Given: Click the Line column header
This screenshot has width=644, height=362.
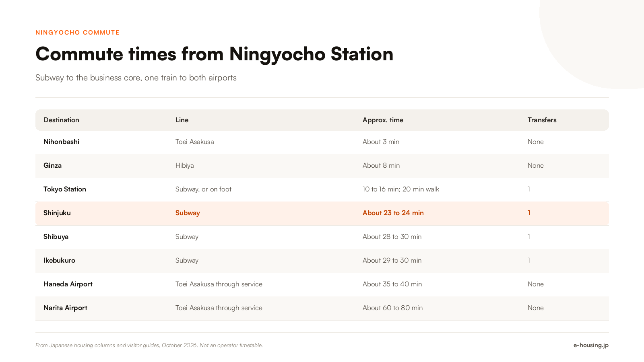Looking at the screenshot, I should pyautogui.click(x=182, y=120).
